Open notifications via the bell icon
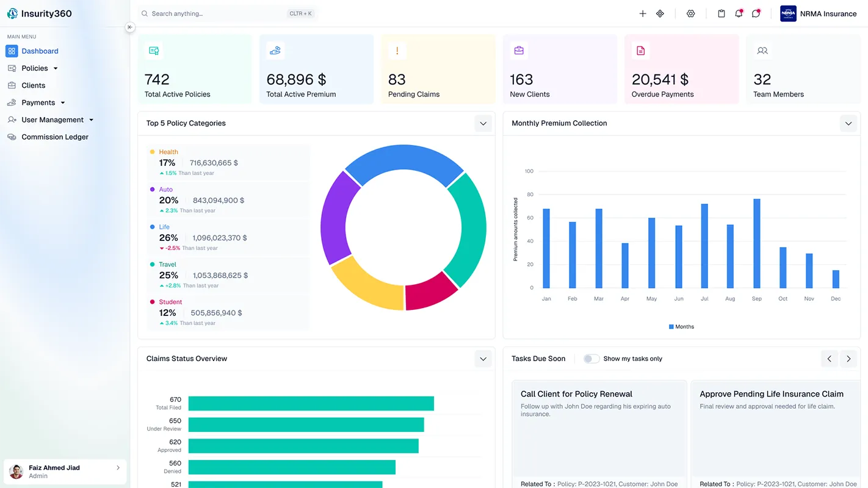 739,13
